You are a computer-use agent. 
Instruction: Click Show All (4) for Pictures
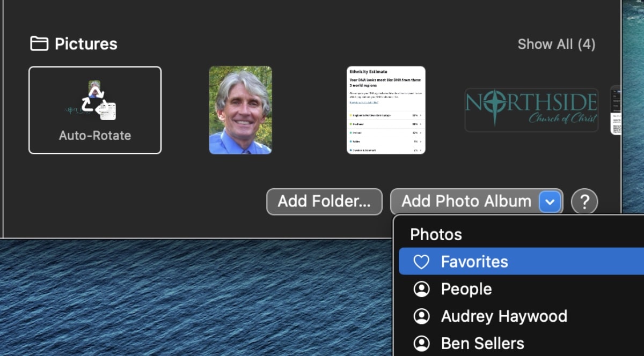click(x=556, y=44)
